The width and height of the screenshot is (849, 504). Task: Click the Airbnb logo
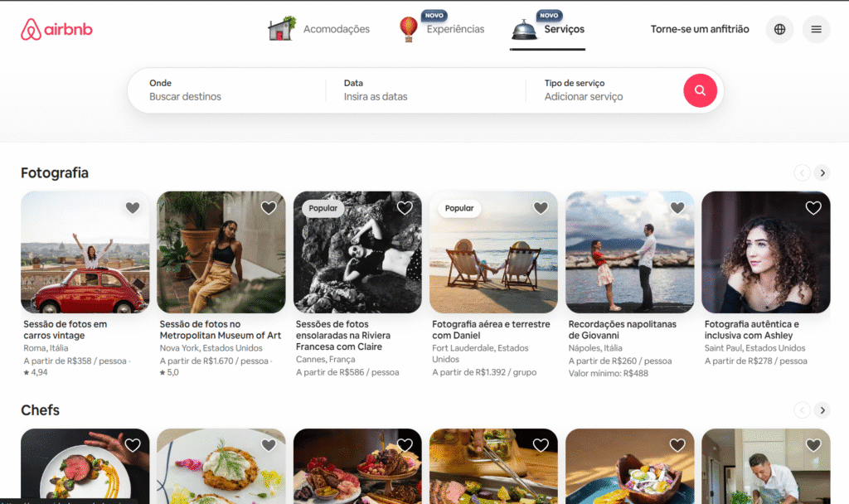pos(56,30)
